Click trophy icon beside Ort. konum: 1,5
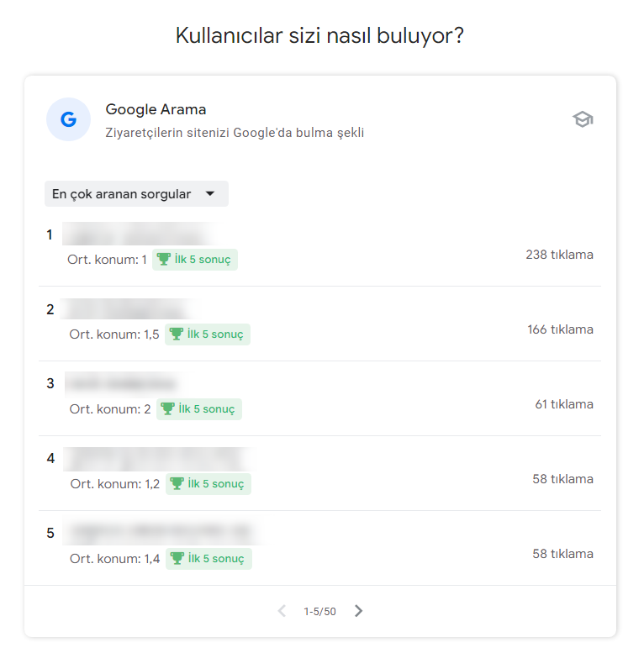644x653 pixels. point(177,334)
